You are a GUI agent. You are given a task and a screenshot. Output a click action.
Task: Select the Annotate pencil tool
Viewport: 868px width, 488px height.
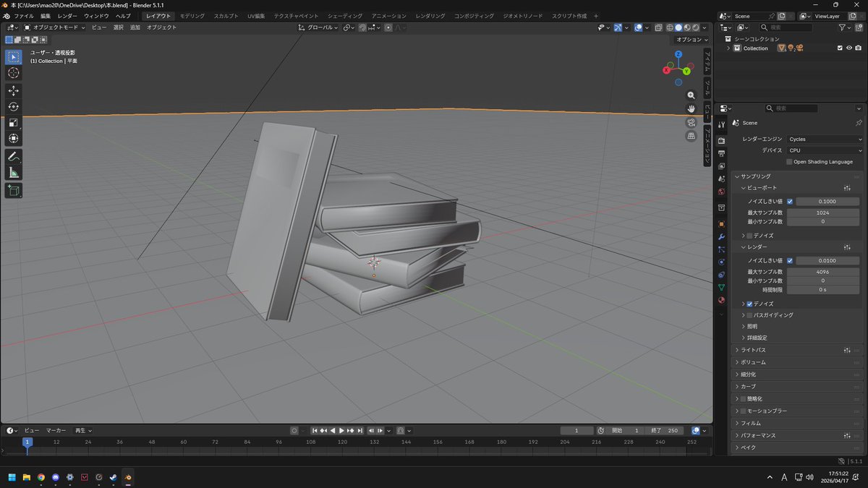14,156
